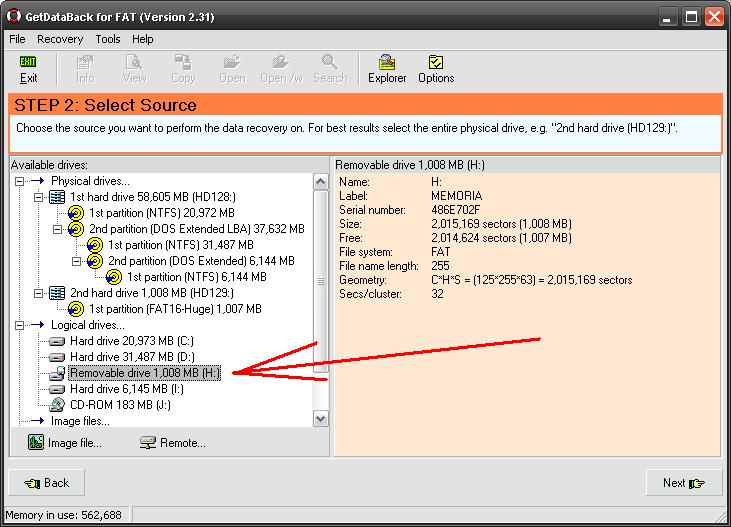731x527 pixels.
Task: Select 1st partition (NTFS) 20,972 MB
Action: (162, 213)
